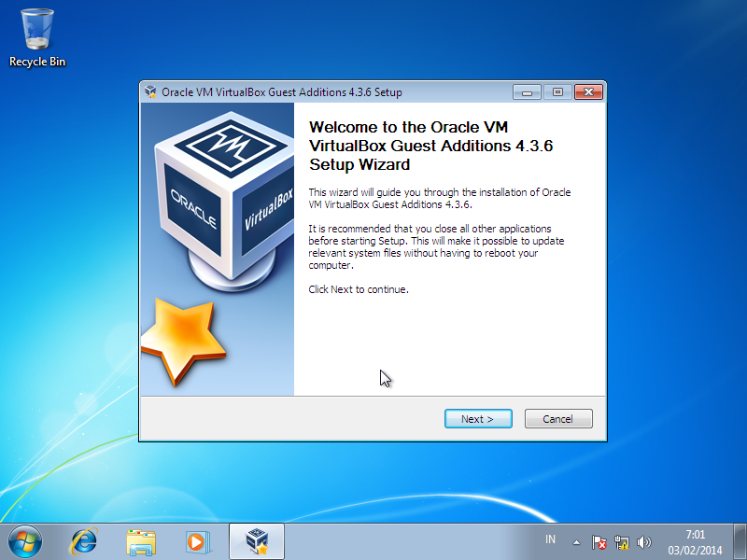Image resolution: width=747 pixels, height=560 pixels.
Task: Open the volume speaker icon
Action: (x=643, y=542)
